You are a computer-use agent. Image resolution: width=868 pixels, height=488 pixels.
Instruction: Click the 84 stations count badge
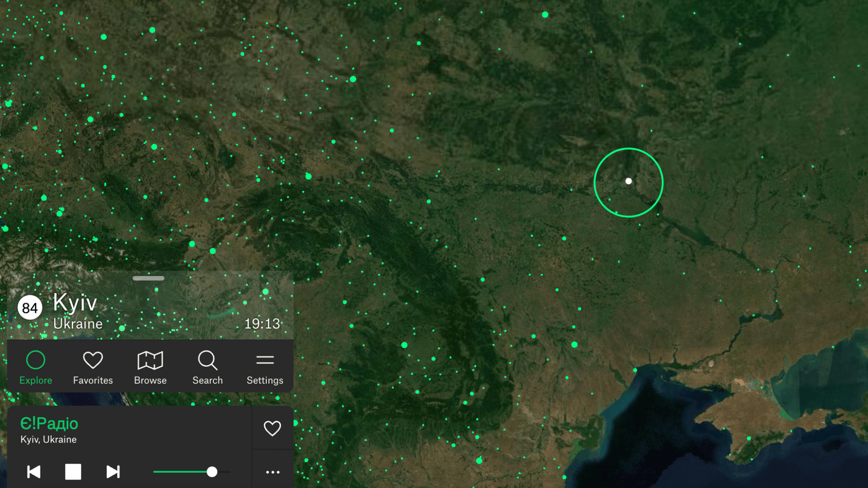point(30,308)
